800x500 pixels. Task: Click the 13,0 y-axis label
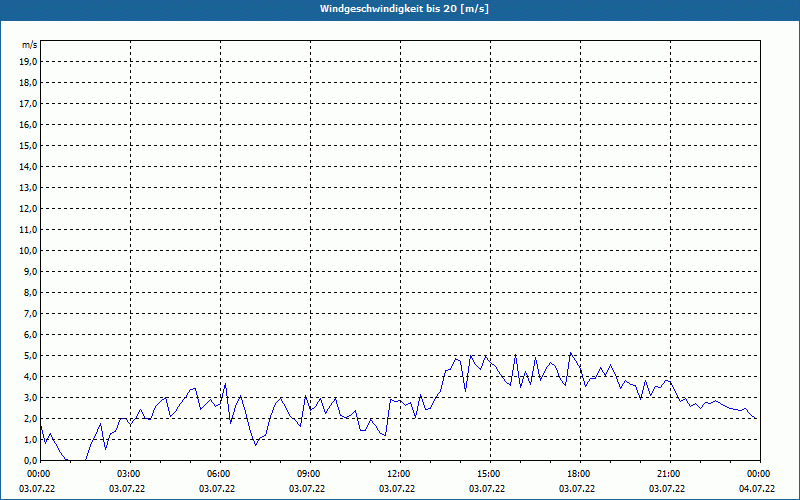28,188
